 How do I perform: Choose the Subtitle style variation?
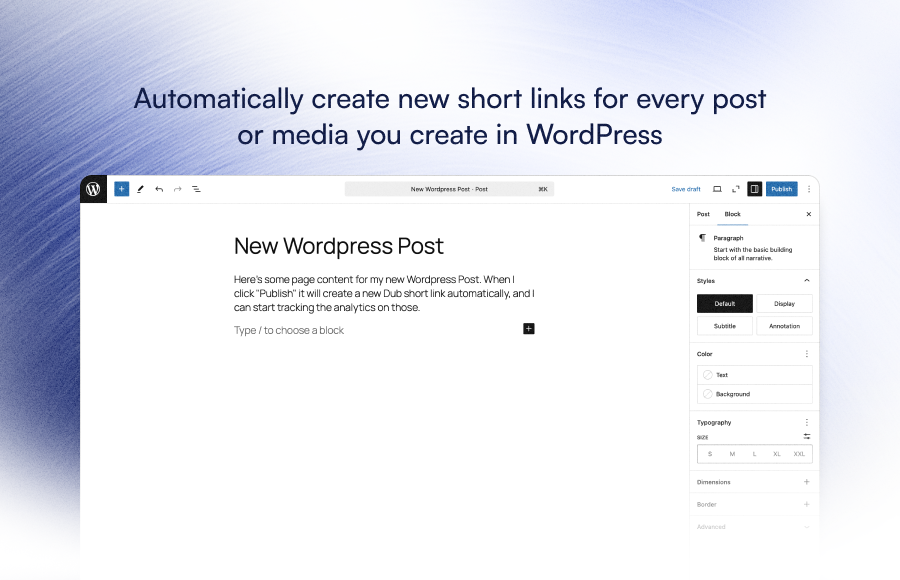pyautogui.click(x=725, y=326)
